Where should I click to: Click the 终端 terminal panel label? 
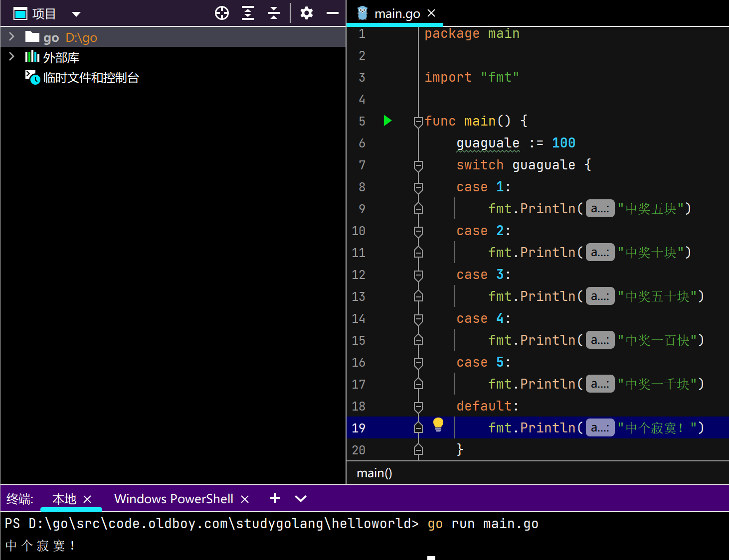pos(19,499)
